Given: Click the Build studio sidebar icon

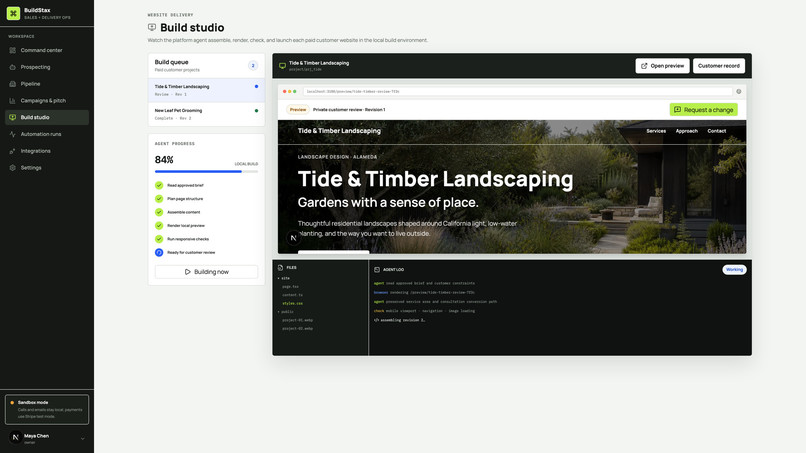Looking at the screenshot, I should click(12, 117).
